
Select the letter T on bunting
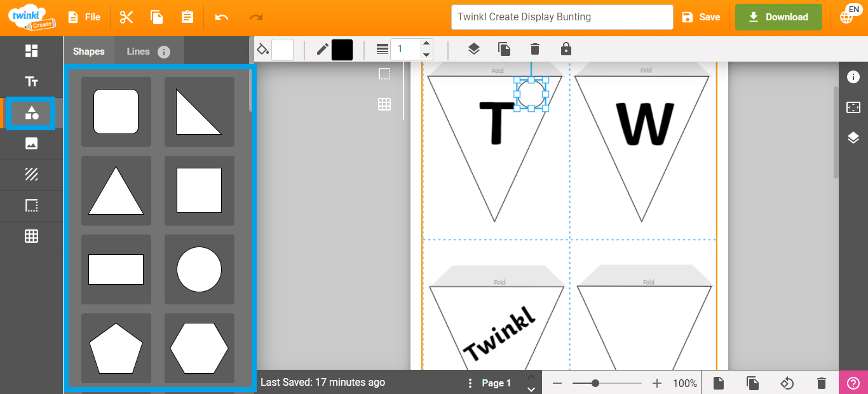(496, 123)
